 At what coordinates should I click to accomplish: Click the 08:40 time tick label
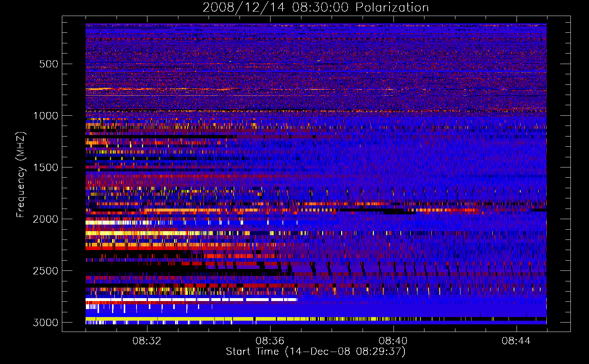393,341
